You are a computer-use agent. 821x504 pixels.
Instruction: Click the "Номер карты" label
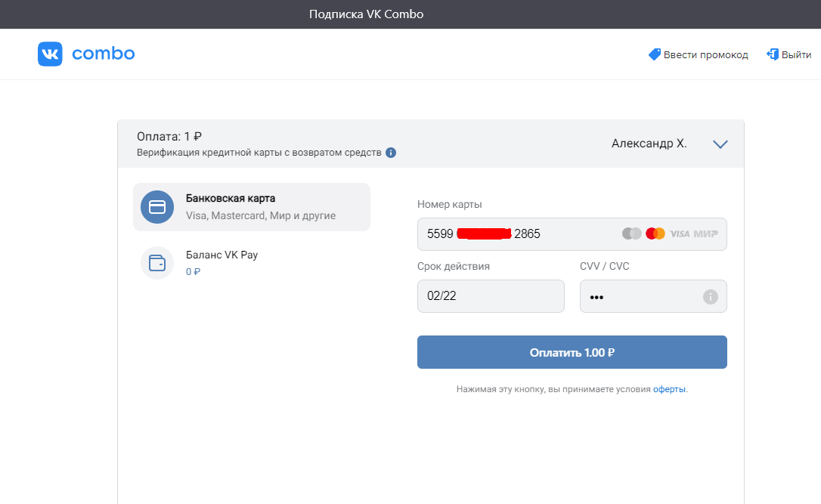pyautogui.click(x=449, y=205)
